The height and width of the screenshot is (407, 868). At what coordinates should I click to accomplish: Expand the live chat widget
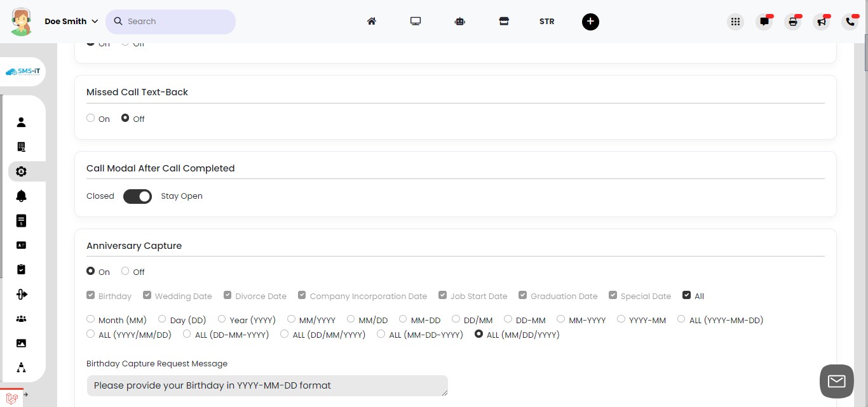836,380
